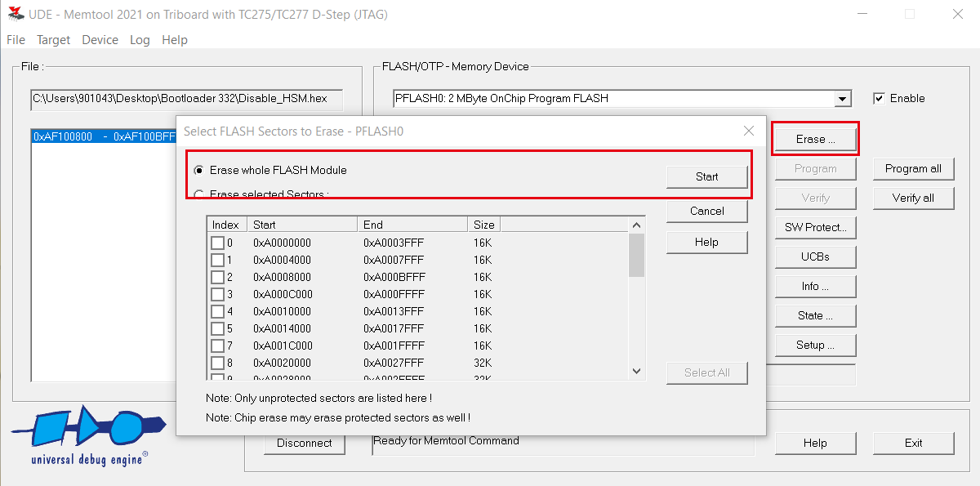Image resolution: width=980 pixels, height=486 pixels.
Task: Open the UCBs dialog
Action: [815, 256]
